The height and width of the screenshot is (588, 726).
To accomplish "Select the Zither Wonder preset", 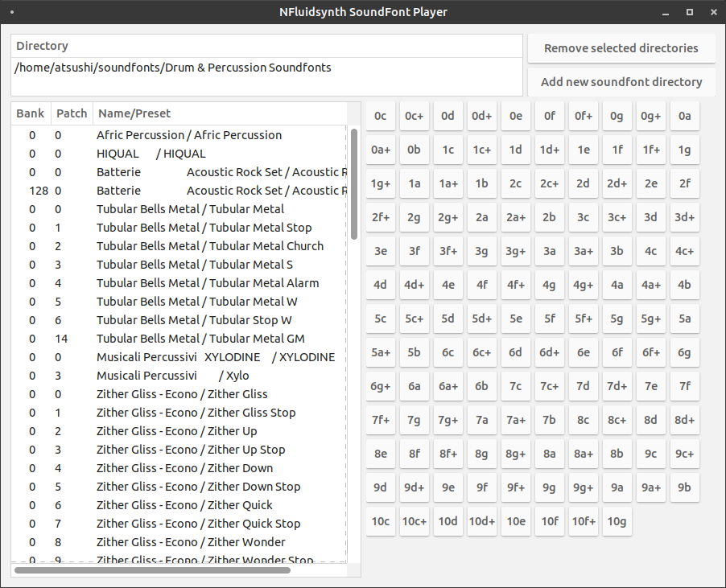I will [179, 542].
